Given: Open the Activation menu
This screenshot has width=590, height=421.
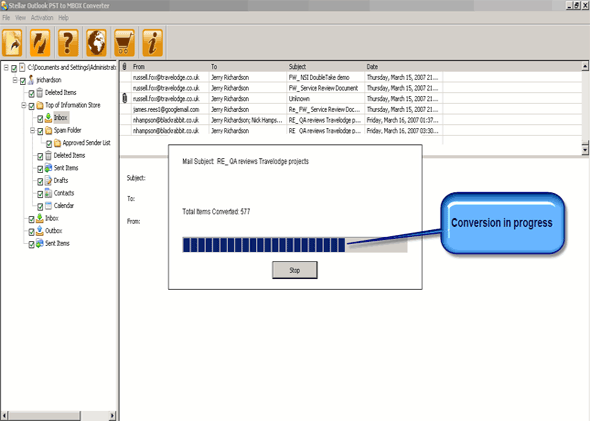Looking at the screenshot, I should point(42,18).
